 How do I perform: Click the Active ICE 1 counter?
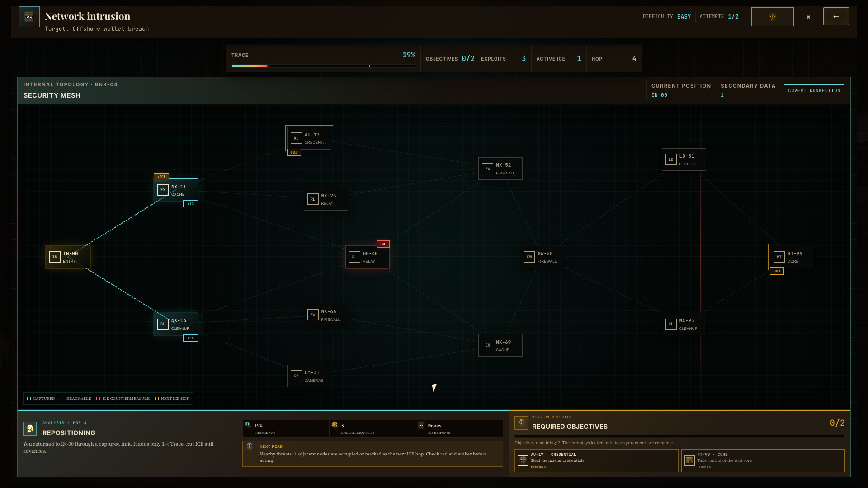point(559,59)
